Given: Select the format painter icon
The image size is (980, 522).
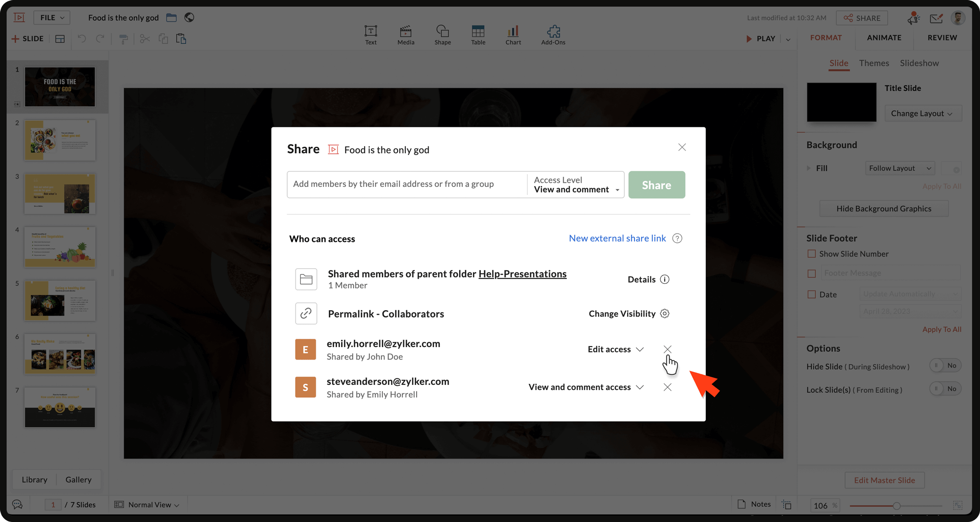Looking at the screenshot, I should click(123, 39).
